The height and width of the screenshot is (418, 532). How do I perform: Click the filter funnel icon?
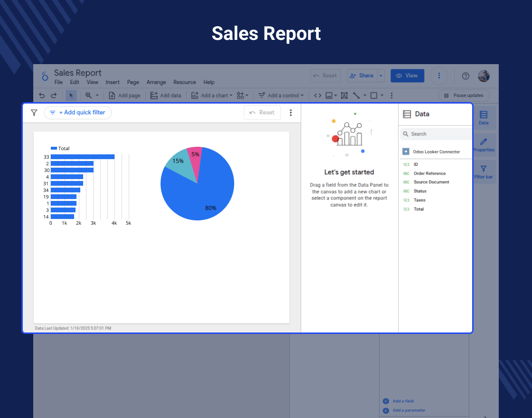point(34,113)
